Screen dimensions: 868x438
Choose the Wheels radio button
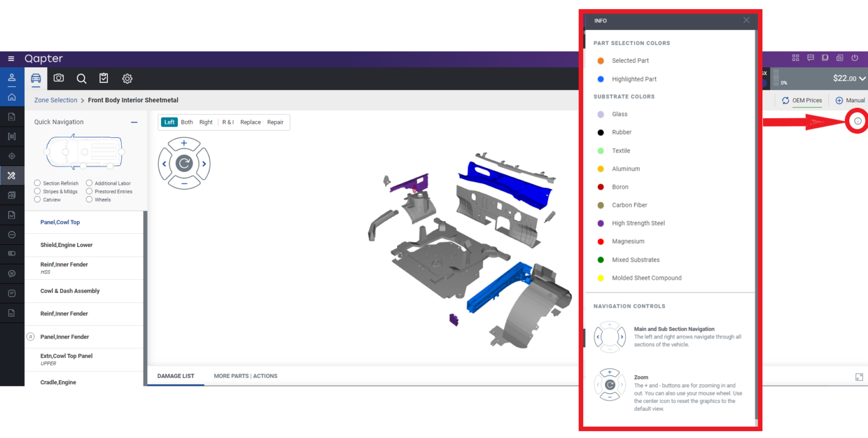point(89,200)
